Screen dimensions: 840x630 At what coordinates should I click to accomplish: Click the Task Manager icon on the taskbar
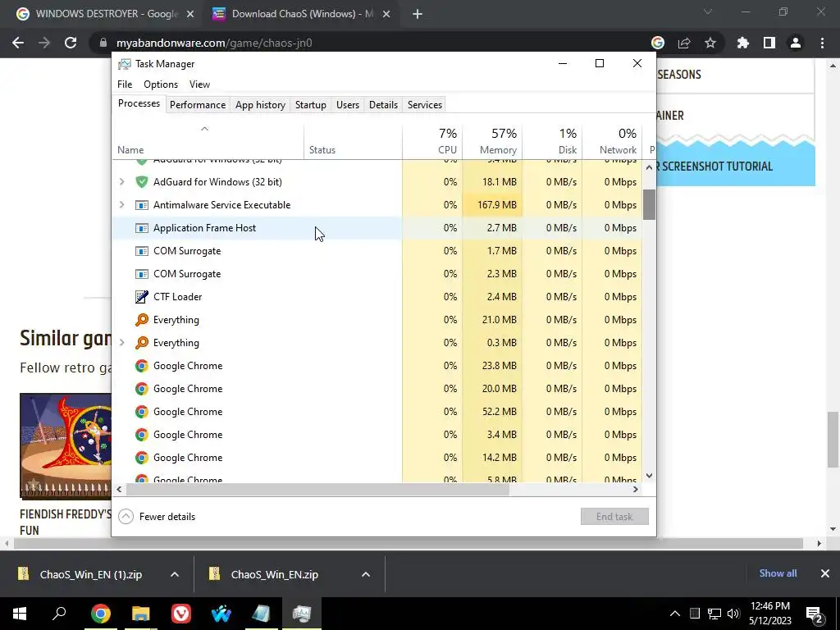tap(301, 614)
